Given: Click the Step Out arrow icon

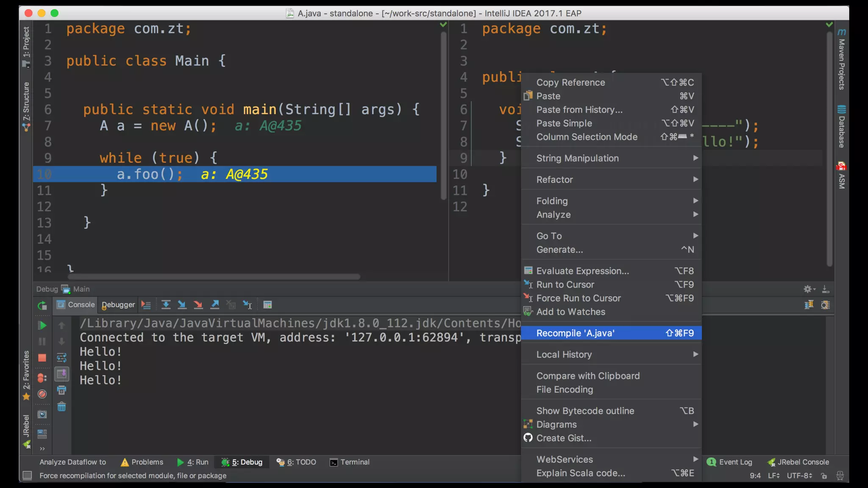Looking at the screenshot, I should [215, 305].
